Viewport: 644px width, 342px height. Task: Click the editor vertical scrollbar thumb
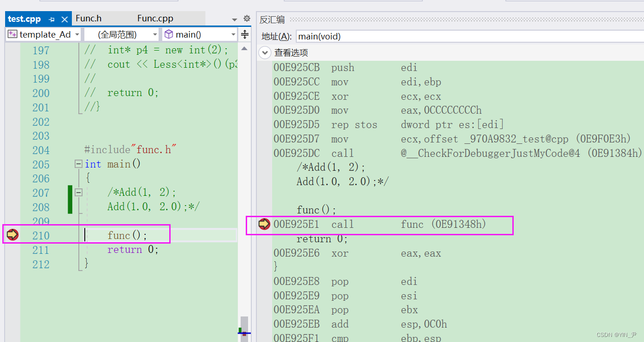pyautogui.click(x=244, y=329)
